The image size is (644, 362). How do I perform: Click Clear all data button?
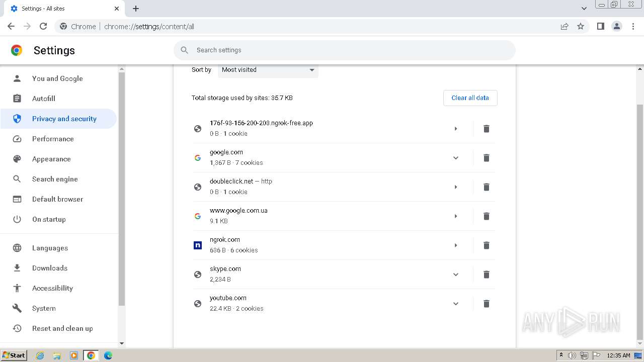470,98
